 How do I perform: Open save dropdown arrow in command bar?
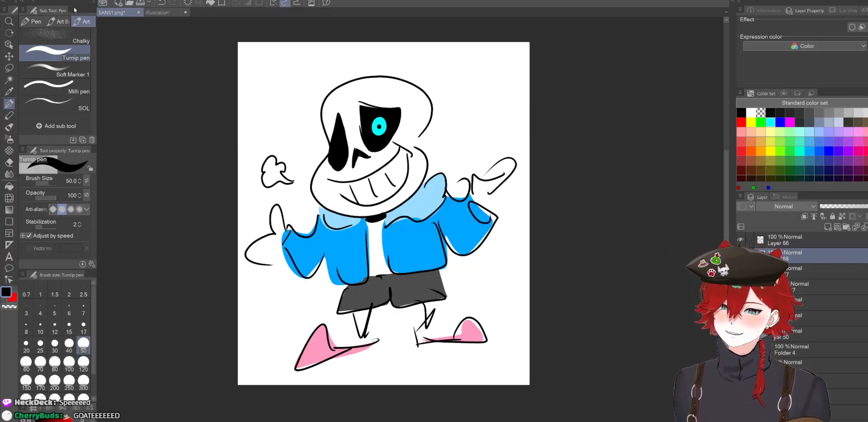(x=149, y=2)
